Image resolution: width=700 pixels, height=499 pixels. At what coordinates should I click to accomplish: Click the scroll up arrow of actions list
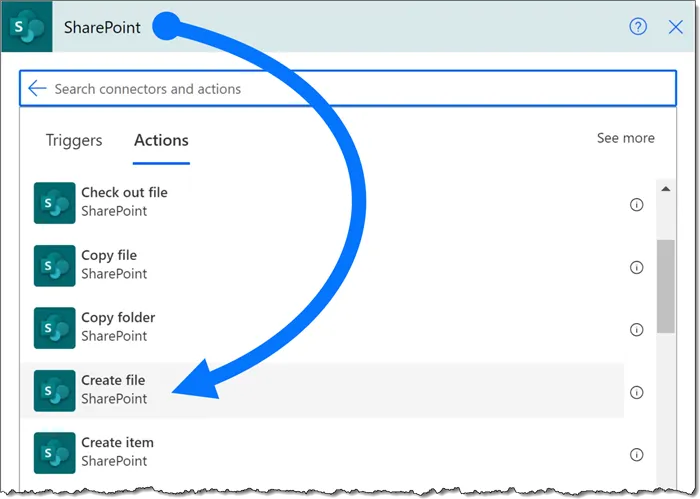click(x=665, y=189)
